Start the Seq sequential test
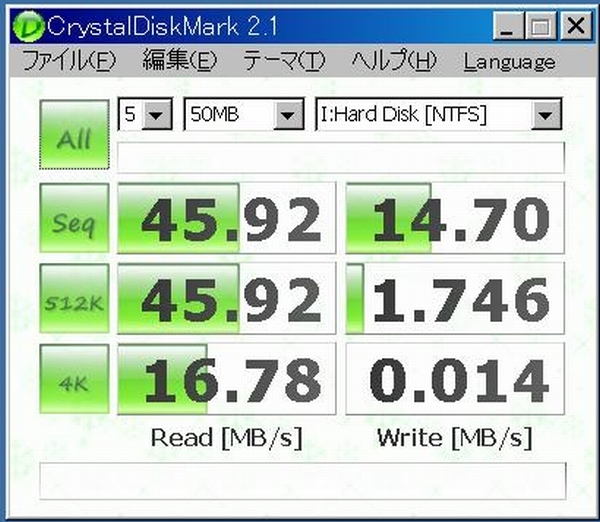The image size is (600, 522). [x=74, y=218]
